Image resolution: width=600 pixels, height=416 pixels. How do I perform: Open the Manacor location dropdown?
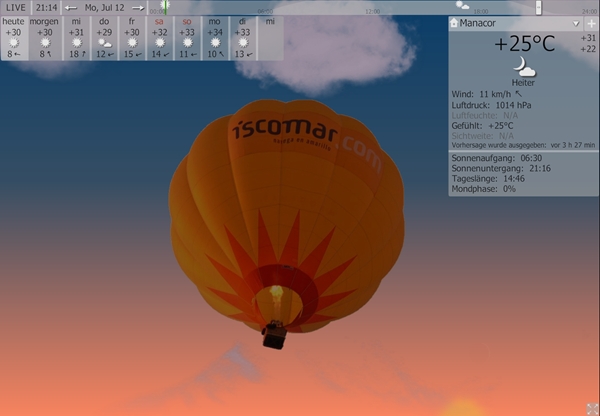576,24
